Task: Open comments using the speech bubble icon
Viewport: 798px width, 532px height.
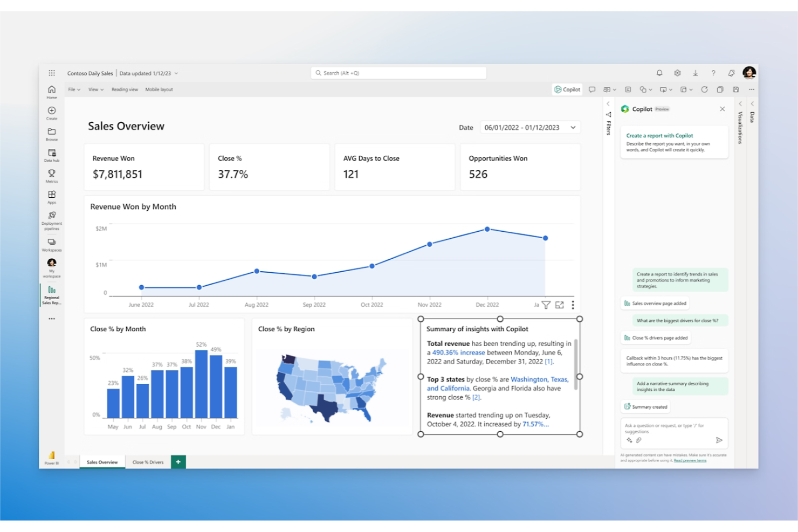Action: point(592,89)
